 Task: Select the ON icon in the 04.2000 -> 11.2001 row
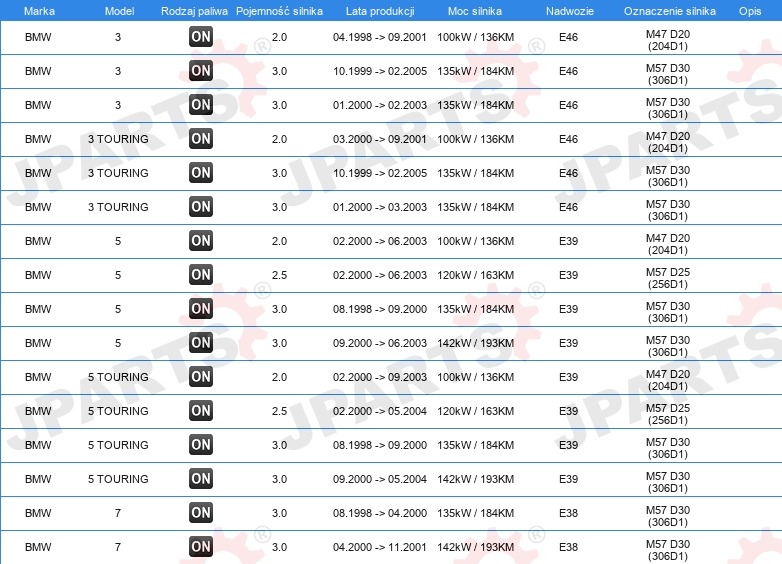(201, 547)
